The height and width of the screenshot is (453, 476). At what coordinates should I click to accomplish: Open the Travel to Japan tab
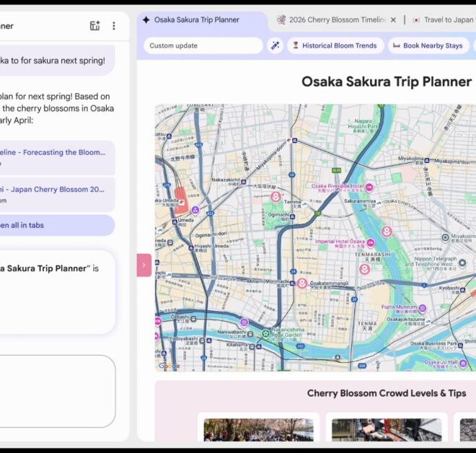pos(444,20)
